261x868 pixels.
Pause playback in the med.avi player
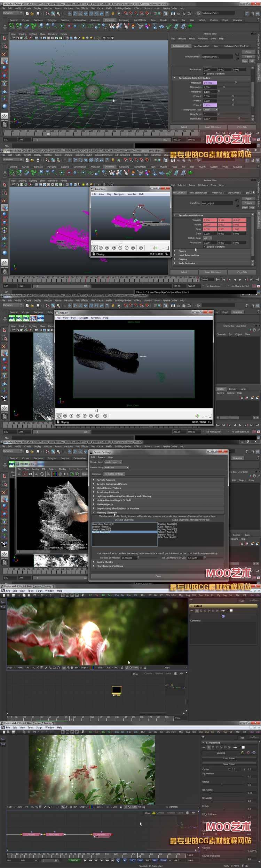65,416
